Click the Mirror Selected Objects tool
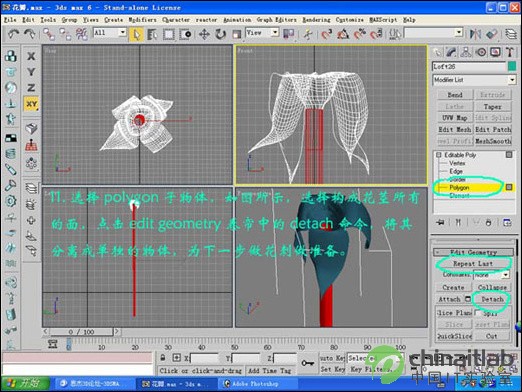This screenshot has height=392, width=522. 475,34
